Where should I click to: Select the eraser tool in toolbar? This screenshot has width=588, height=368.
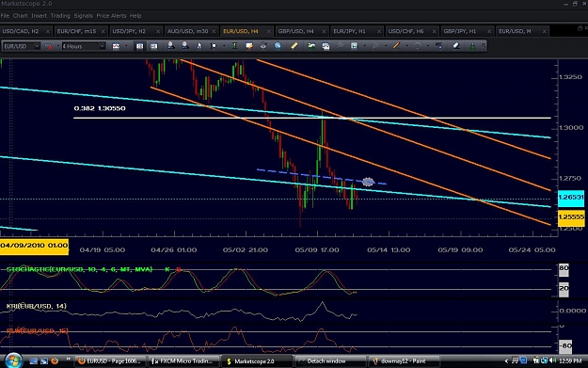(x=456, y=46)
